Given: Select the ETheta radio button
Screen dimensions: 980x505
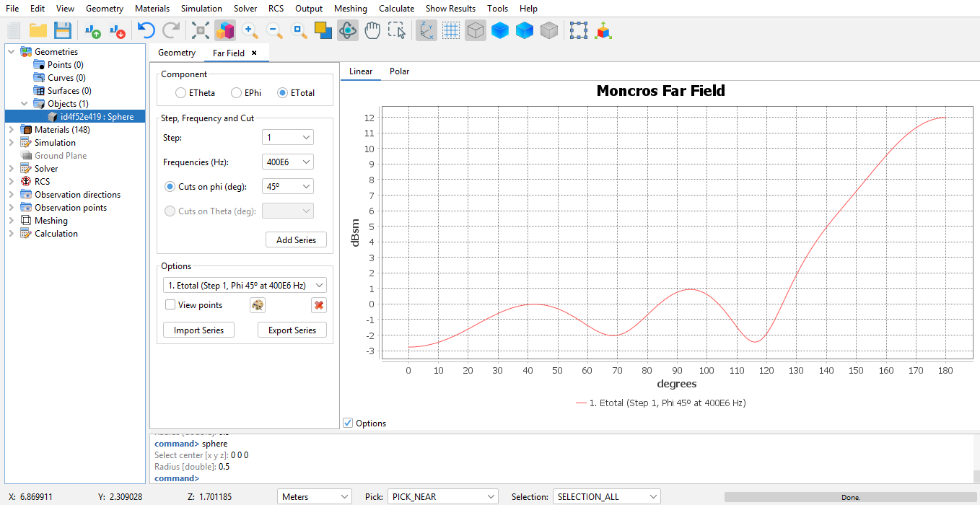Looking at the screenshot, I should (x=180, y=93).
